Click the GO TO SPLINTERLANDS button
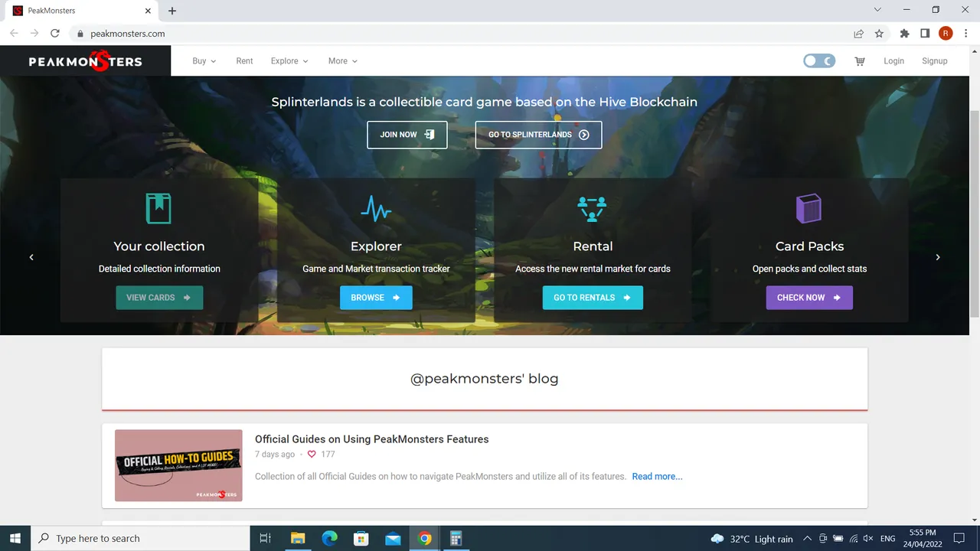980x551 pixels. click(538, 135)
